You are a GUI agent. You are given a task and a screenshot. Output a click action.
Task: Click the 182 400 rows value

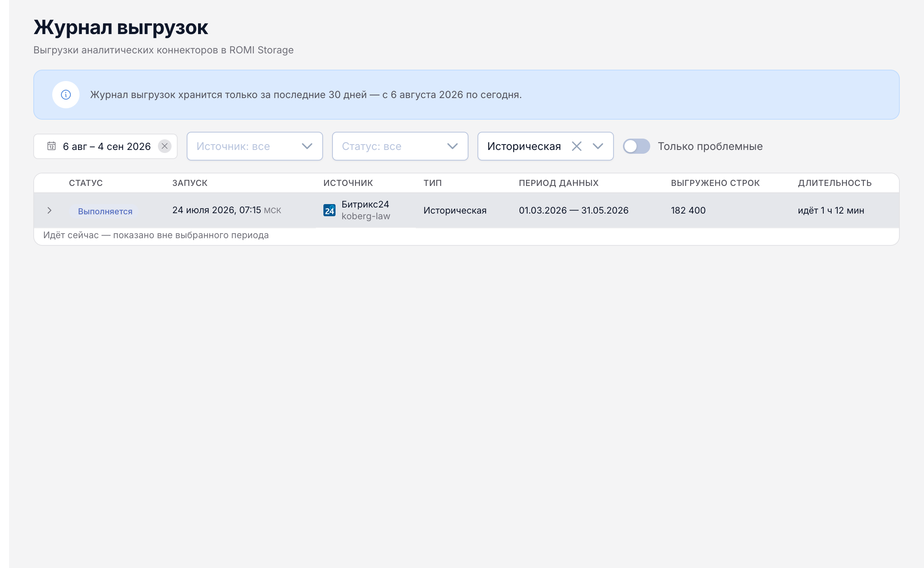click(688, 210)
